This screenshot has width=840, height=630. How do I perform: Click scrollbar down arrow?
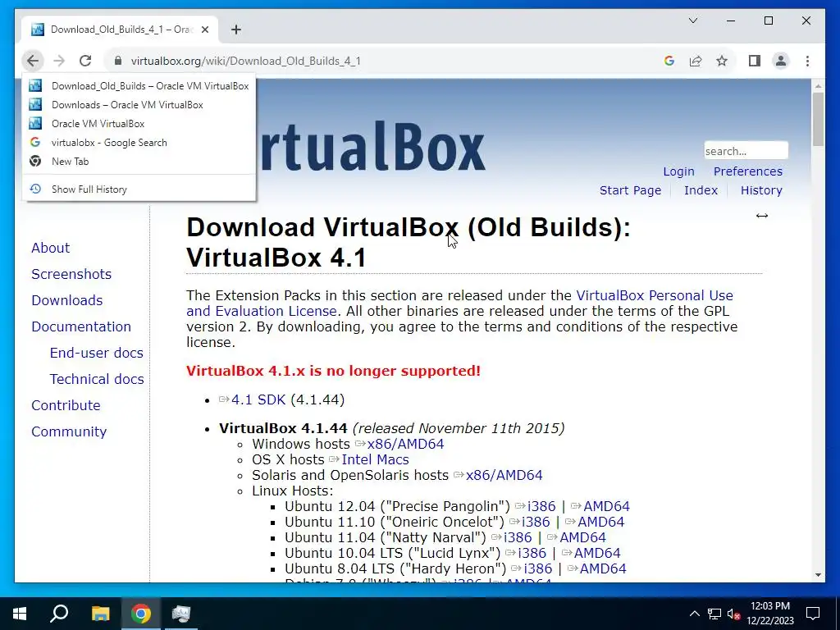pos(818,575)
